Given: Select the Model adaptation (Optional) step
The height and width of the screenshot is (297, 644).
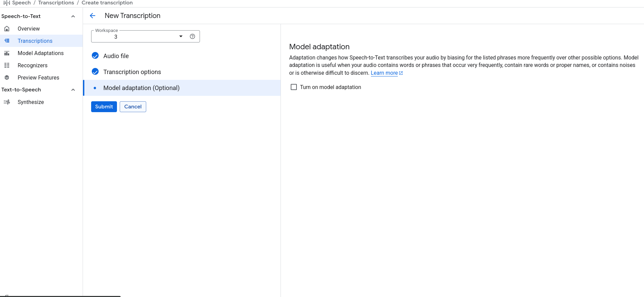Looking at the screenshot, I should coord(141,88).
